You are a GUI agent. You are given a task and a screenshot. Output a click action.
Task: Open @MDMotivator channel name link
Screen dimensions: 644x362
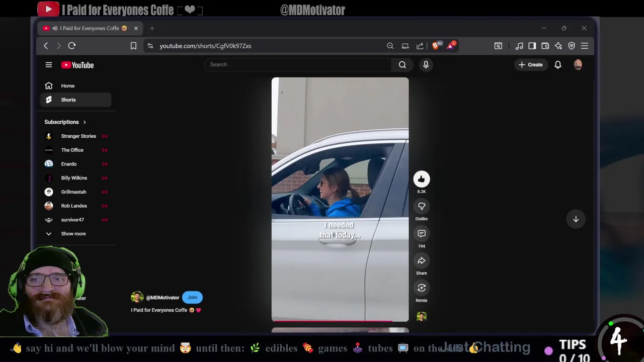(163, 298)
